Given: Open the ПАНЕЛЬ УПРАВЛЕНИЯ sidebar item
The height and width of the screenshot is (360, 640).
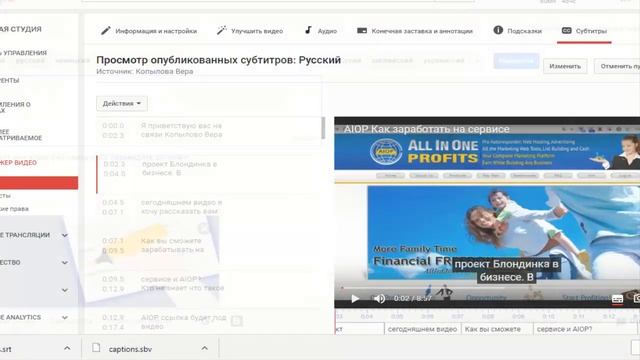Looking at the screenshot, I should [x=23, y=53].
